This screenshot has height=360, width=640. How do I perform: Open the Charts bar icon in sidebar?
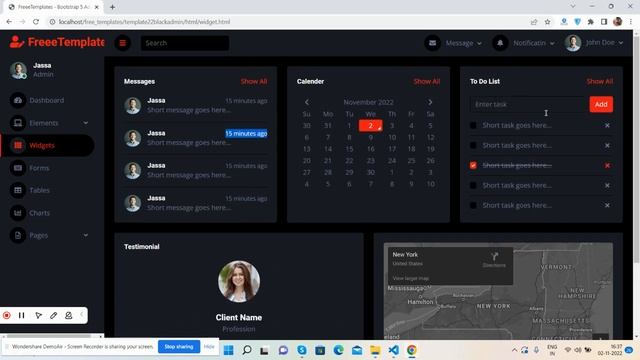click(18, 213)
